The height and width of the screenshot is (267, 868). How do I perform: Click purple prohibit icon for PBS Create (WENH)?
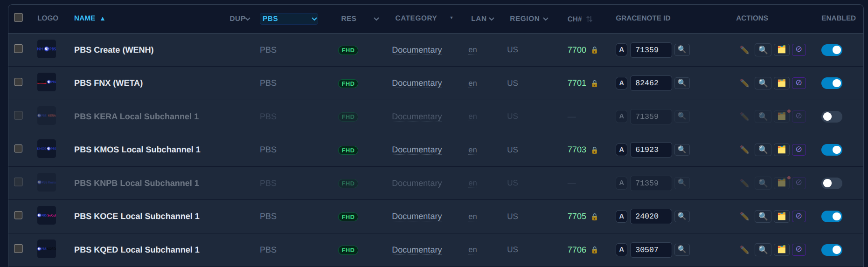coord(799,49)
